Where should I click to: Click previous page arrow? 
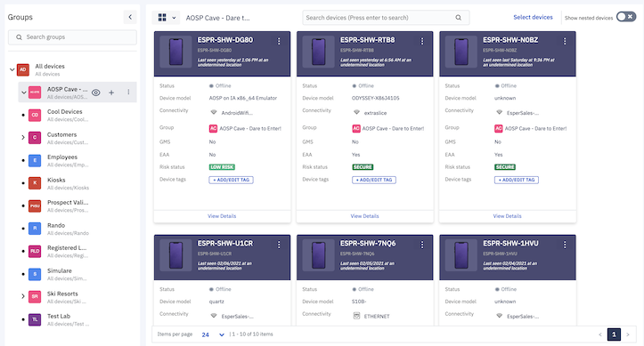click(600, 334)
